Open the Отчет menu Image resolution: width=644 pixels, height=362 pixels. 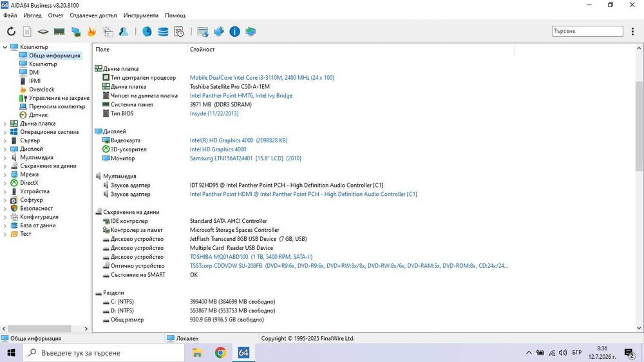pos(55,15)
